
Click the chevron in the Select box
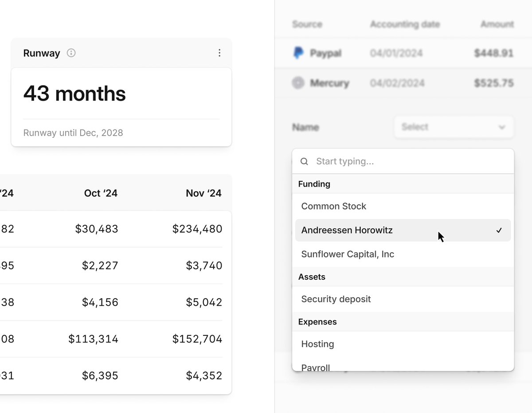coord(502,127)
